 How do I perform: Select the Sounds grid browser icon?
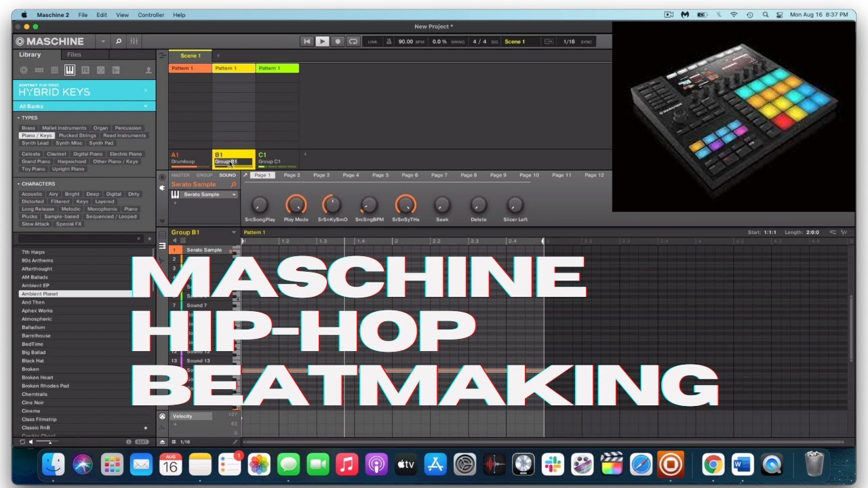(54, 70)
